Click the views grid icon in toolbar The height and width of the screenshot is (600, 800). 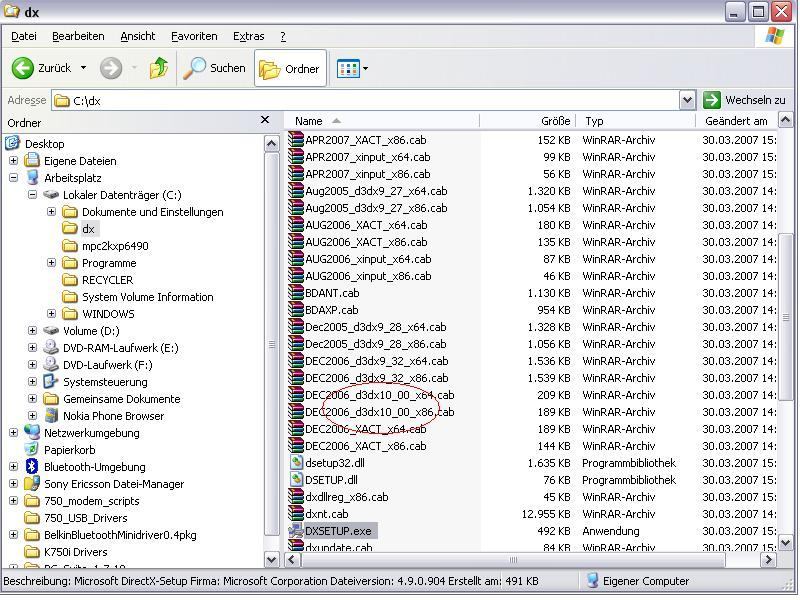(x=348, y=68)
